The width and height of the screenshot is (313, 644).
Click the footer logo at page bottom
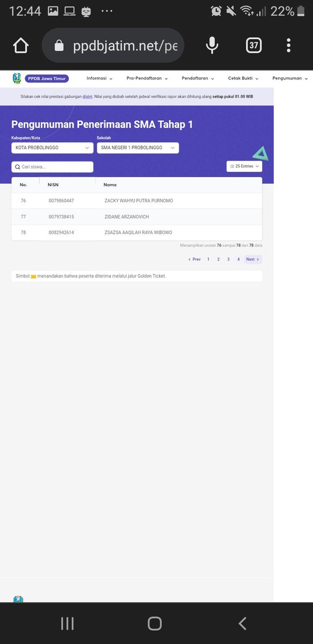pos(18,599)
